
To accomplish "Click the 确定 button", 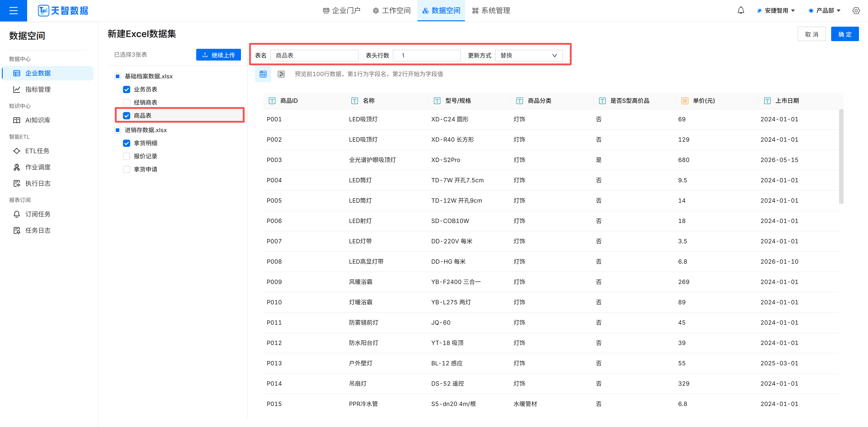I will (844, 34).
